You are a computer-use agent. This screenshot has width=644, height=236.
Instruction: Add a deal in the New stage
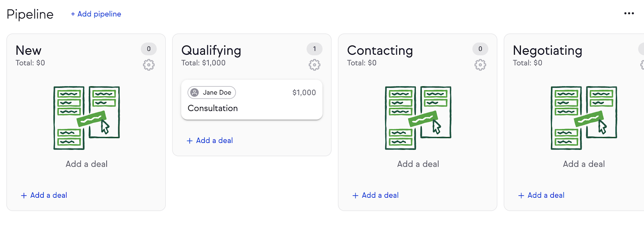[x=44, y=195]
